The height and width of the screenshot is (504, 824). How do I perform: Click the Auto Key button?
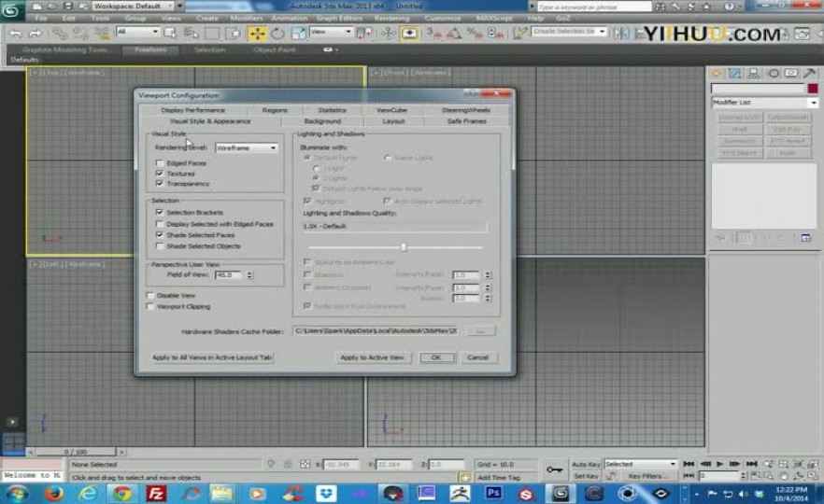586,464
